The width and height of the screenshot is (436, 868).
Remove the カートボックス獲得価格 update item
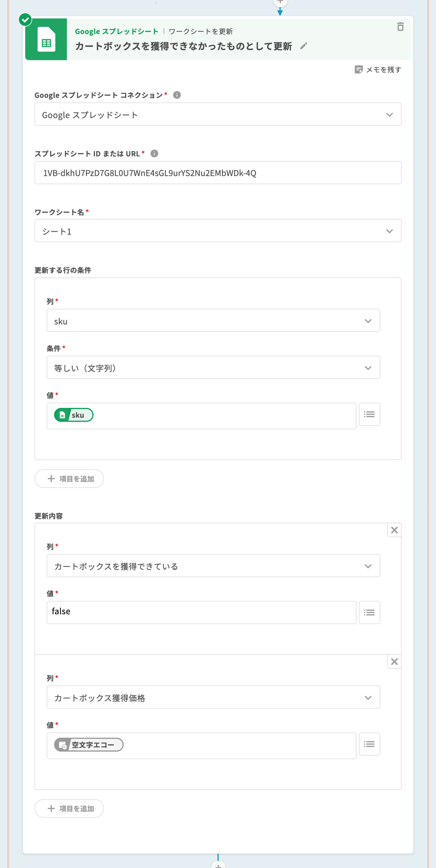[394, 661]
